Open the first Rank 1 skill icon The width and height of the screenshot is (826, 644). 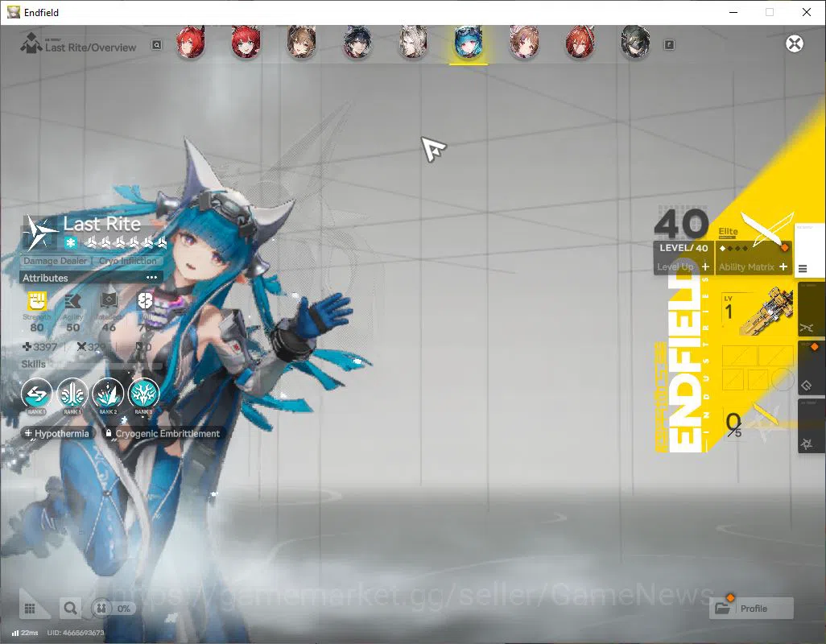tap(37, 394)
